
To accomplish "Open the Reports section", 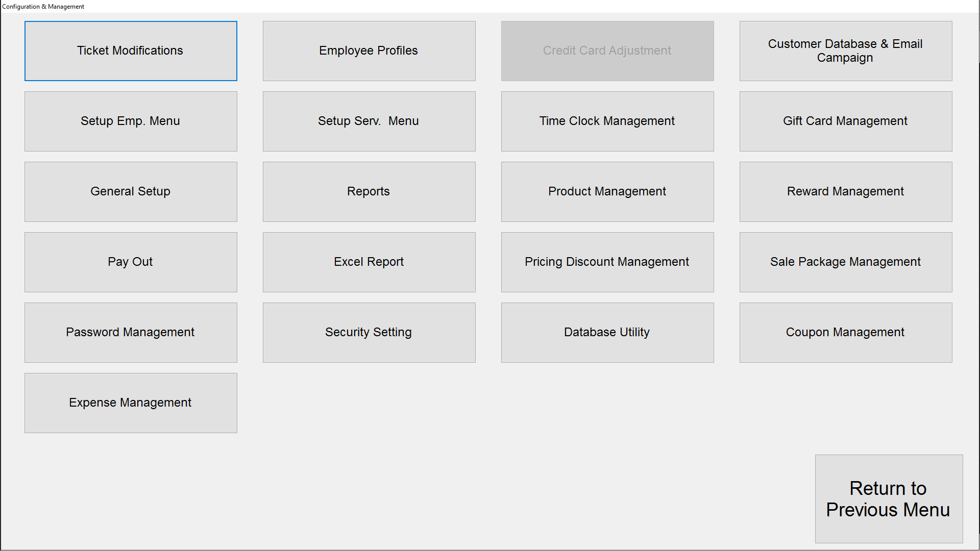I will point(369,192).
